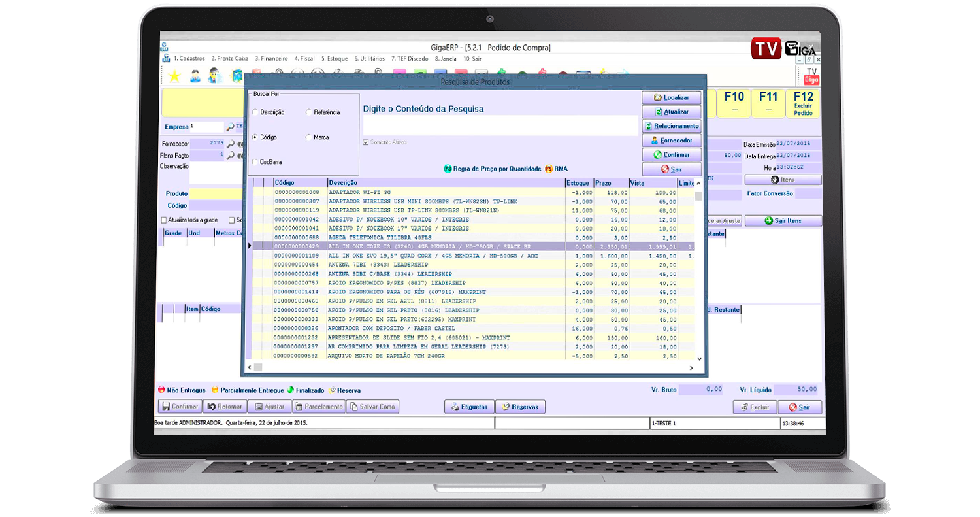This screenshot has height=517, width=980.
Task: Click the Localizar button
Action: [672, 97]
